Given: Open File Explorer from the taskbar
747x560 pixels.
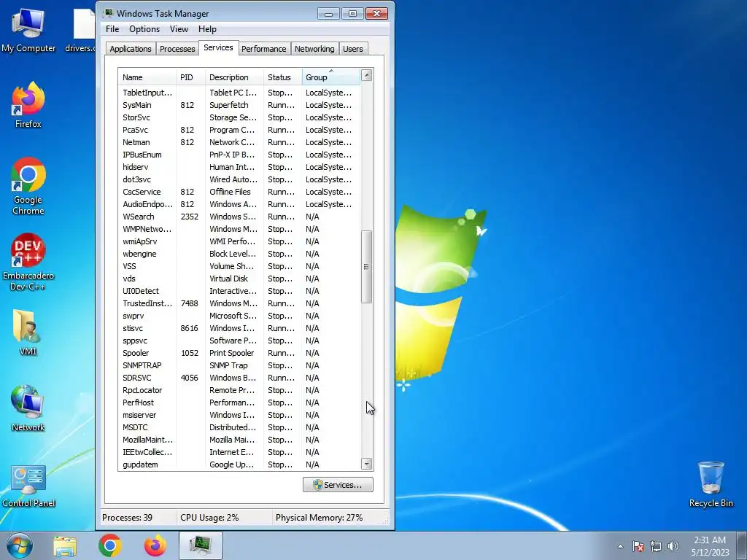Looking at the screenshot, I should (x=65, y=545).
